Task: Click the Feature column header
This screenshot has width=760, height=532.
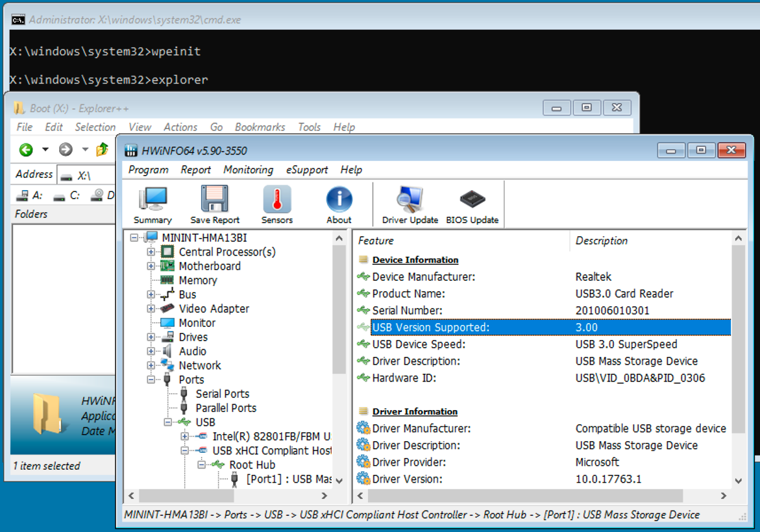Action: click(x=462, y=241)
